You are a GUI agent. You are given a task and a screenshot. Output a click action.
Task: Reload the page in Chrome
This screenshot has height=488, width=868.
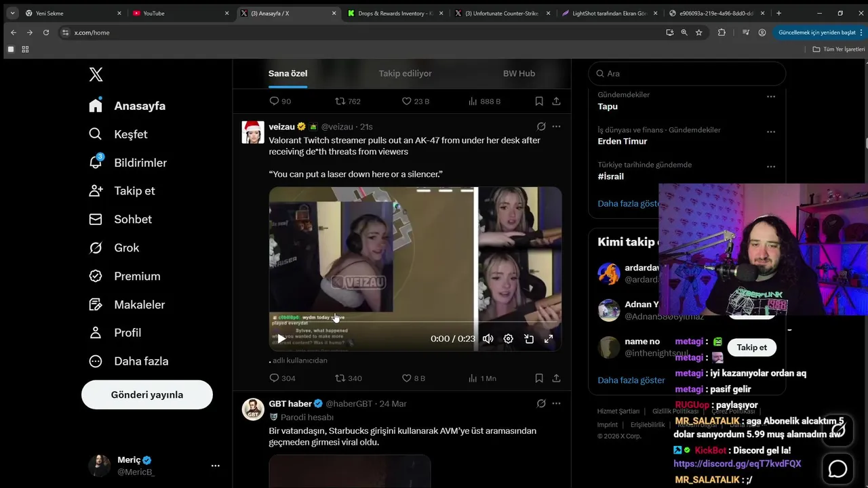click(46, 33)
